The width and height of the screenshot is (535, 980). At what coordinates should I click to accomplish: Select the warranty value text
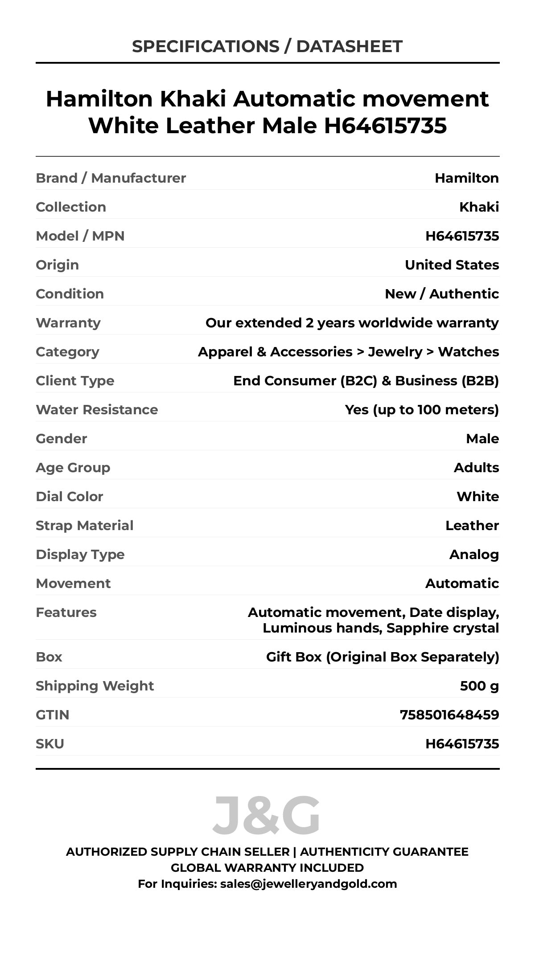coord(352,323)
